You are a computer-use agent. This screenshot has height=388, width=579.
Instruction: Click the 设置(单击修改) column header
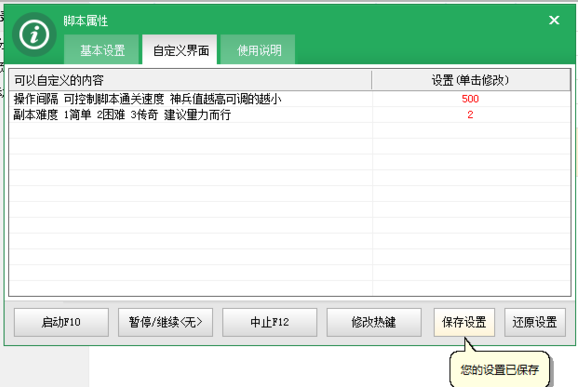point(471,80)
